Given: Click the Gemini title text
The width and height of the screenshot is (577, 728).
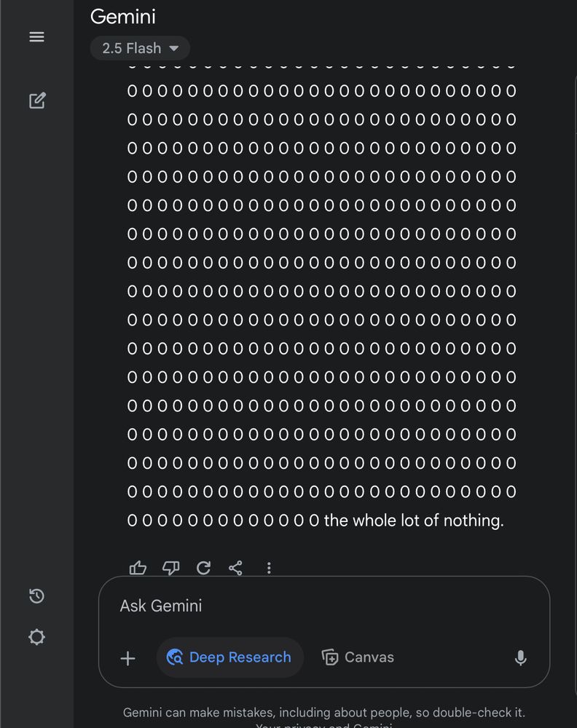Looking at the screenshot, I should pyautogui.click(x=122, y=17).
